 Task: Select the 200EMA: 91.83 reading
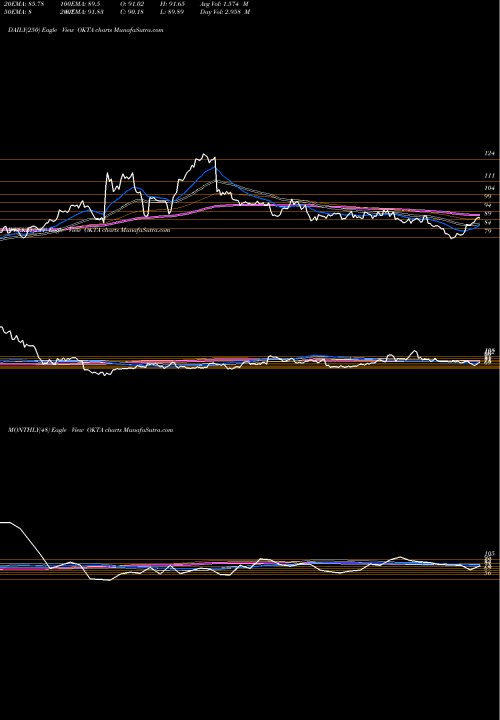point(82,12)
